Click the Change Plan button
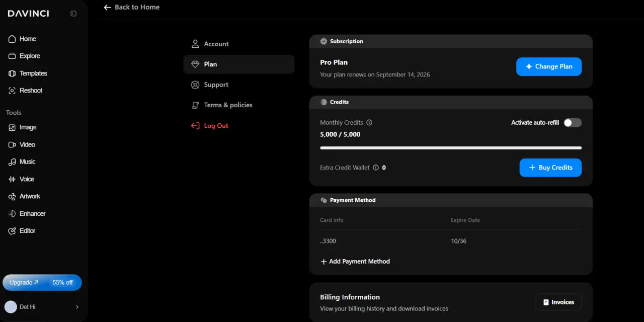The width and height of the screenshot is (644, 322). (x=549, y=66)
